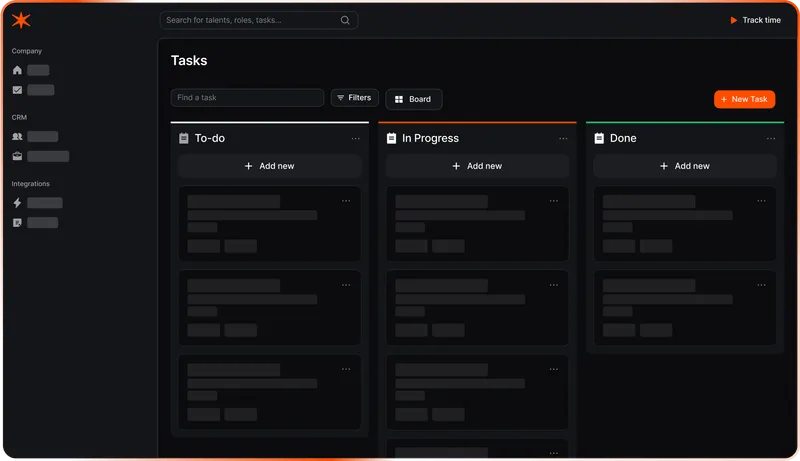Add new task in Done column
Screen dimensions: 800x461
coord(685,166)
